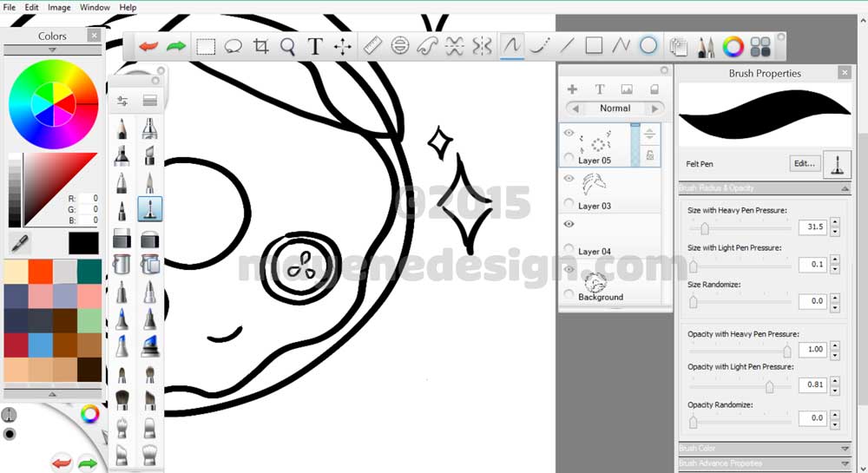Switch to previous blend mode with left arrow

(x=575, y=108)
